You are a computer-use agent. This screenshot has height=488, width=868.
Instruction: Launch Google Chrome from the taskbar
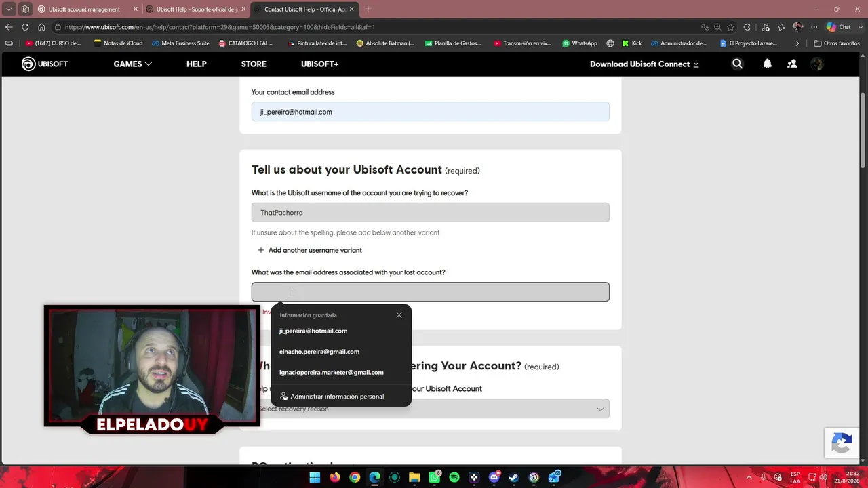355,477
